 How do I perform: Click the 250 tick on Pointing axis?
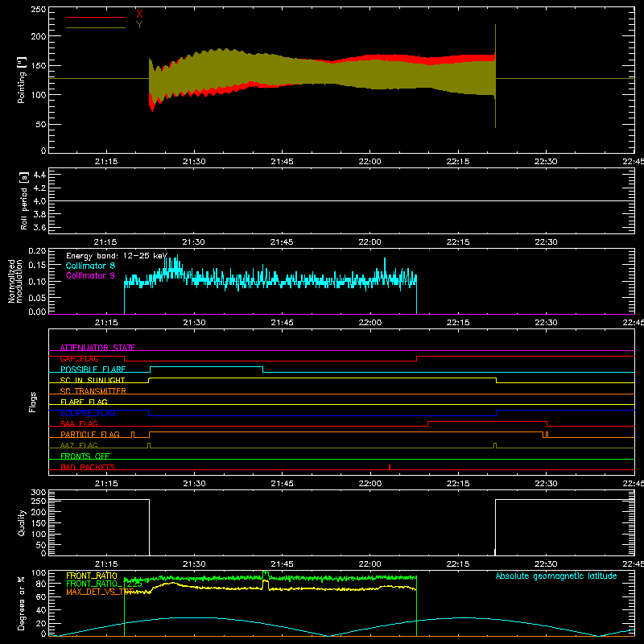coord(39,10)
